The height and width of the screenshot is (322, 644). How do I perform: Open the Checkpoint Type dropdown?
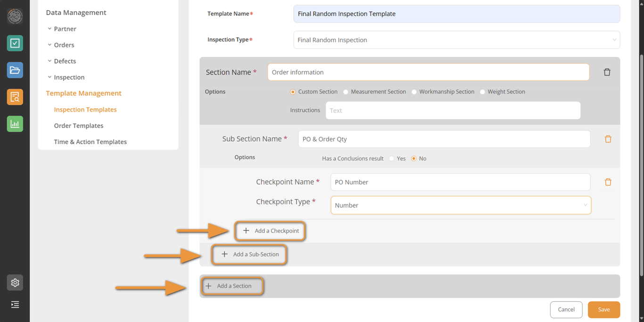(x=461, y=205)
